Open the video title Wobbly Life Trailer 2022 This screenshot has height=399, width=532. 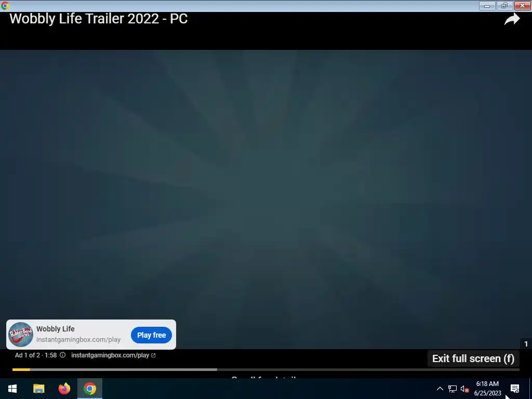tap(98, 19)
